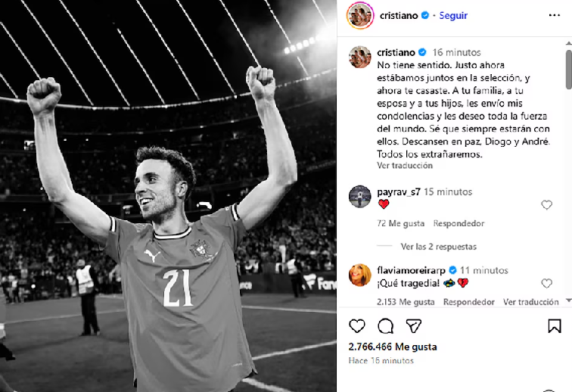Like the post with the heart icon
This screenshot has width=572, height=392.
[x=357, y=326]
